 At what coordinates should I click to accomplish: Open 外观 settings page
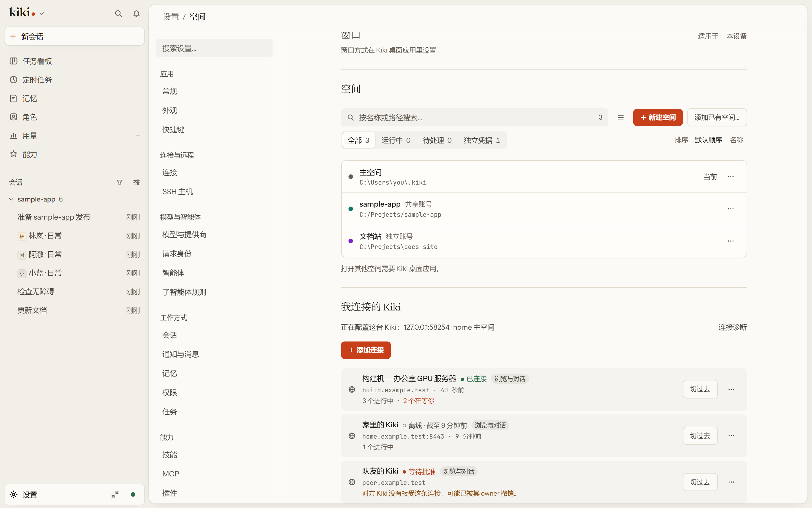(x=214, y=110)
